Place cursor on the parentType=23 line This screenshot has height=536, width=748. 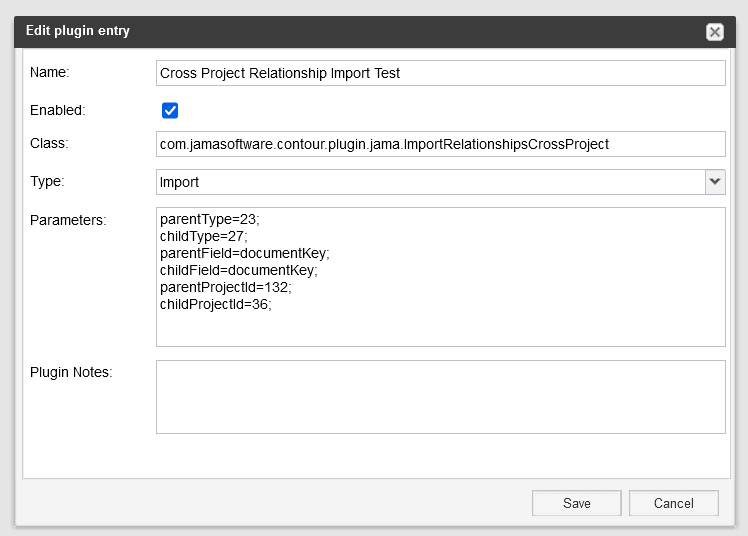(x=209, y=219)
